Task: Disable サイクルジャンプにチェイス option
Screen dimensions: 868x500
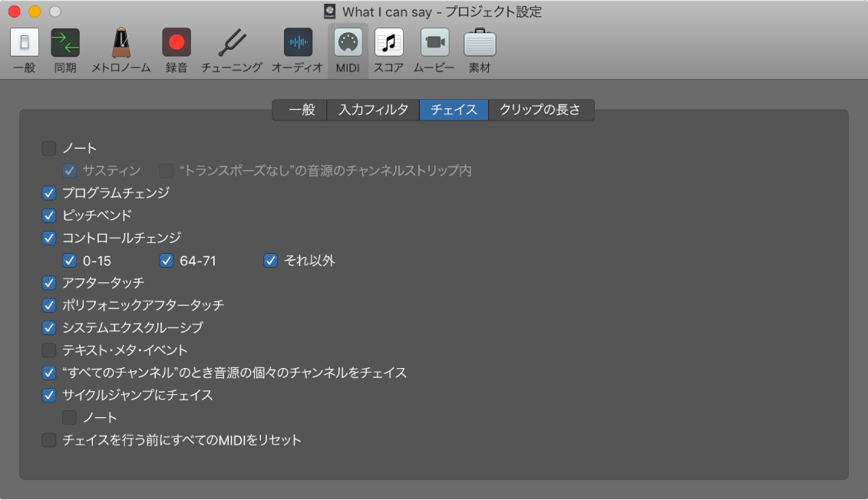Action: (x=49, y=395)
